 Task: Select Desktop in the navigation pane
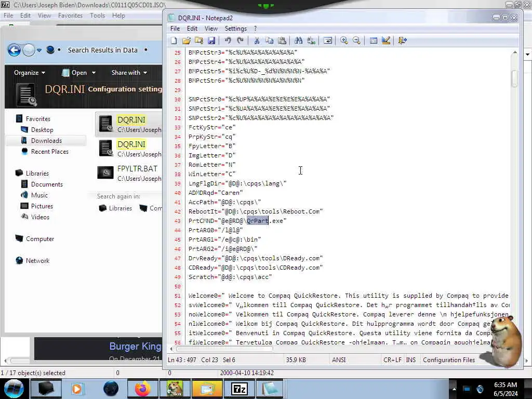point(42,129)
